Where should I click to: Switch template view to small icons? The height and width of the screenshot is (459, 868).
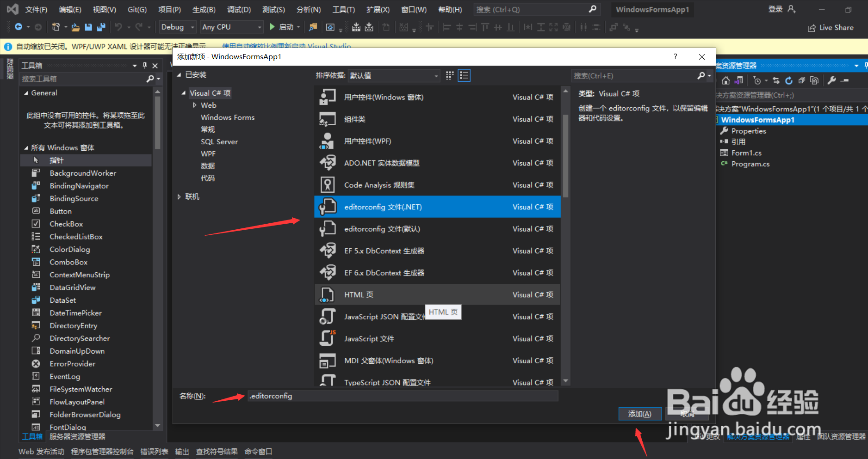(x=449, y=75)
